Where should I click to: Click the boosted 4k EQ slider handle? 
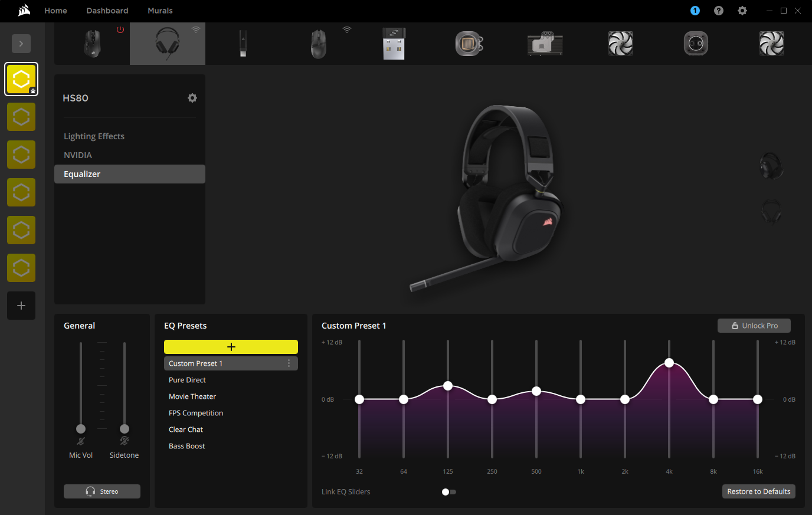pyautogui.click(x=669, y=363)
